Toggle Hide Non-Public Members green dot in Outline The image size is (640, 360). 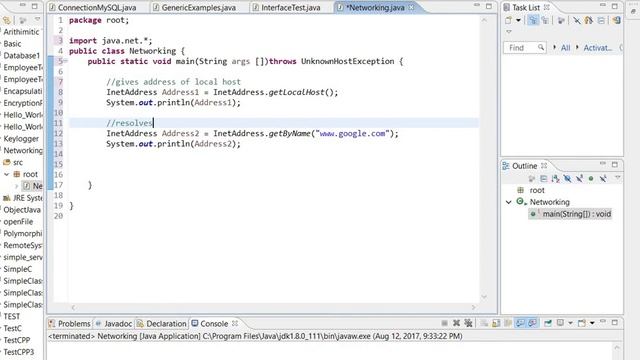click(591, 178)
